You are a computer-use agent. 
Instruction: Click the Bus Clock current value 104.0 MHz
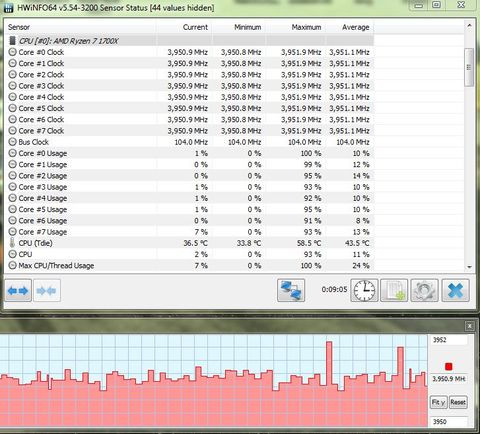pyautogui.click(x=191, y=142)
